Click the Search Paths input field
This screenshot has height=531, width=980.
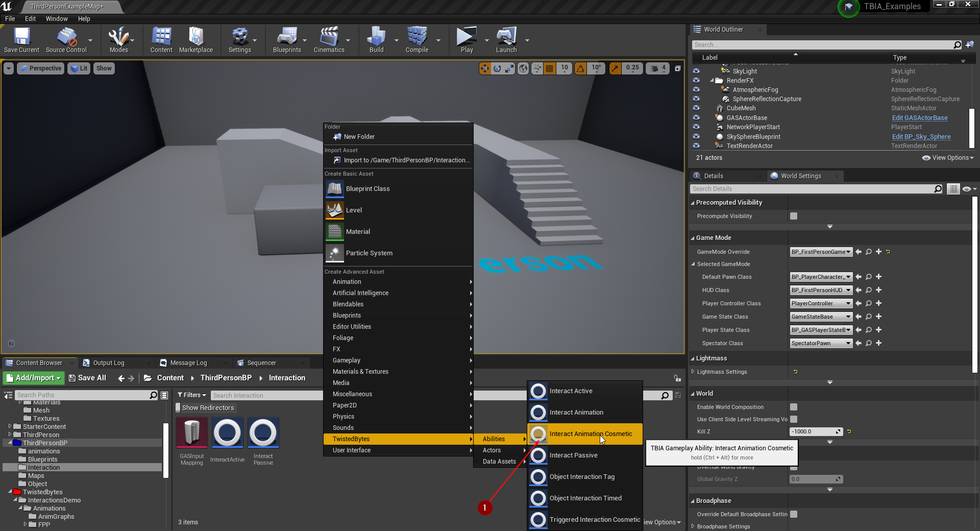pos(82,395)
